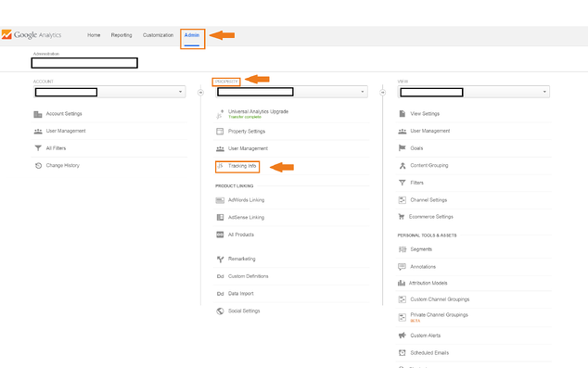The width and height of the screenshot is (588, 368).
Task: Open the Customization tab
Action: pyautogui.click(x=158, y=35)
